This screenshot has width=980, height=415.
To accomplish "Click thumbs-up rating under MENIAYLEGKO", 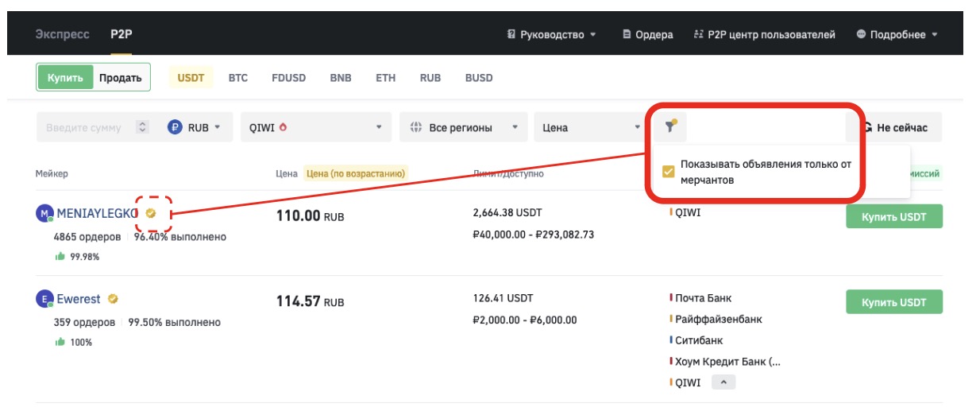I will (x=60, y=256).
